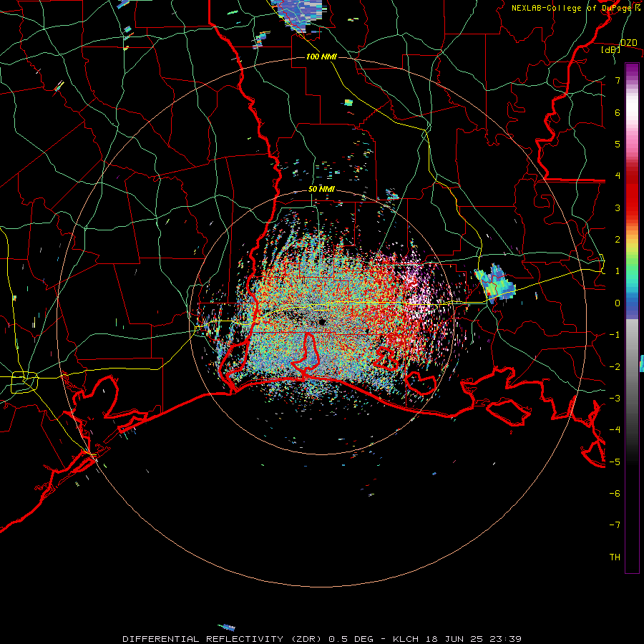Click the 3 value on color scale
The width and height of the screenshot is (644, 644).
[x=618, y=208]
